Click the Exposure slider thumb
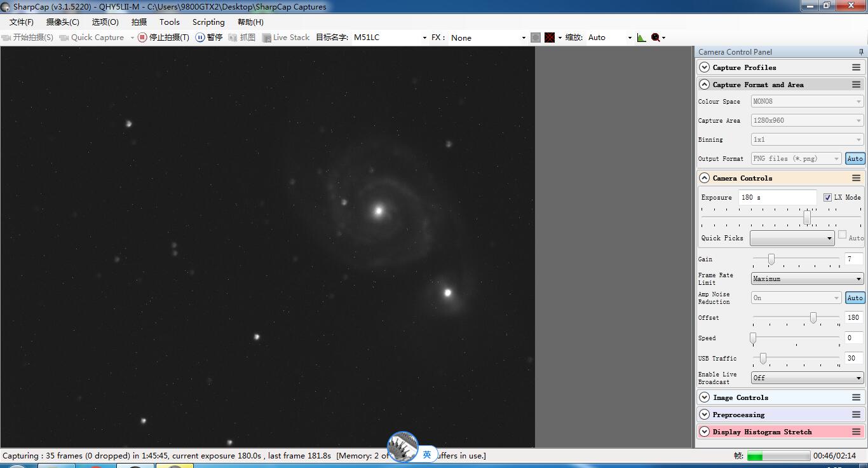 pos(807,217)
